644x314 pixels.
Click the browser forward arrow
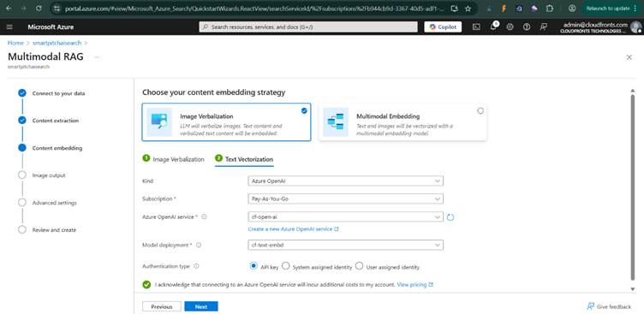[x=23, y=9]
